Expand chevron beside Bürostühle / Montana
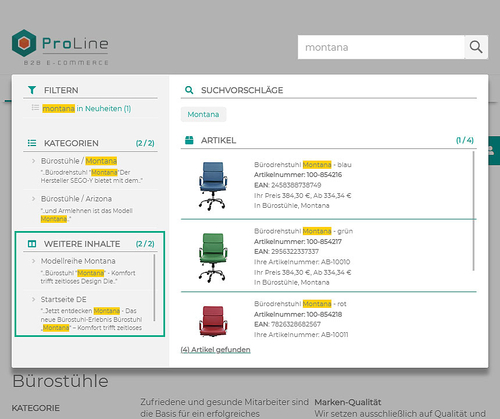The height and width of the screenshot is (419, 500). pos(33,161)
